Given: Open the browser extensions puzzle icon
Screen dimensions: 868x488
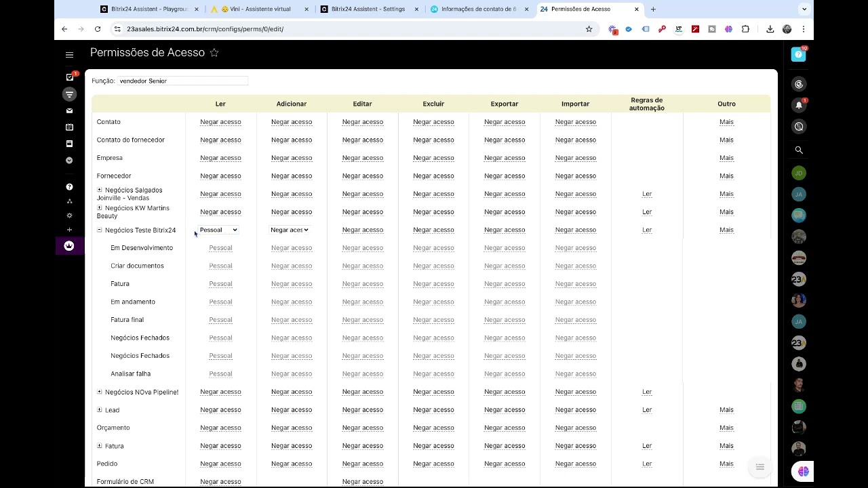Looking at the screenshot, I should (745, 29).
